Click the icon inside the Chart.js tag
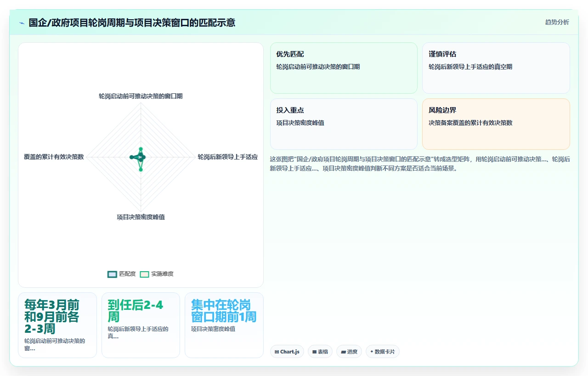Image resolution: width=588 pixels, height=376 pixels. (x=277, y=352)
